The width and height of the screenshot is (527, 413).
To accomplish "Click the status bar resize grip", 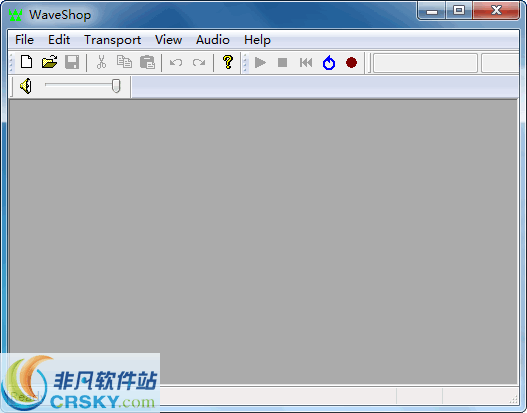I will tap(514, 399).
